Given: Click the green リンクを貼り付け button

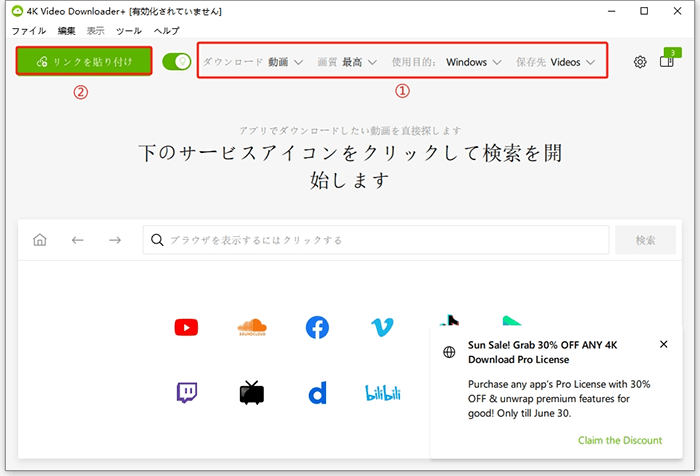Looking at the screenshot, I should click(84, 61).
